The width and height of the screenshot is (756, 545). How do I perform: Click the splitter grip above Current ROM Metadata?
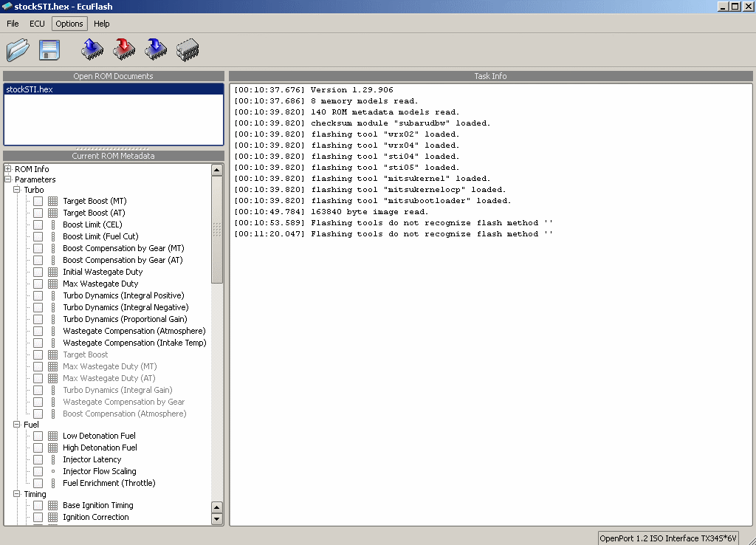[x=114, y=148]
